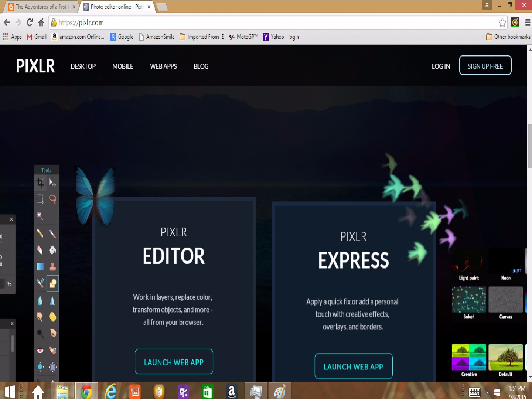The width and height of the screenshot is (532, 399).
Task: Select the Magic Wand tool
Action: tap(40, 216)
